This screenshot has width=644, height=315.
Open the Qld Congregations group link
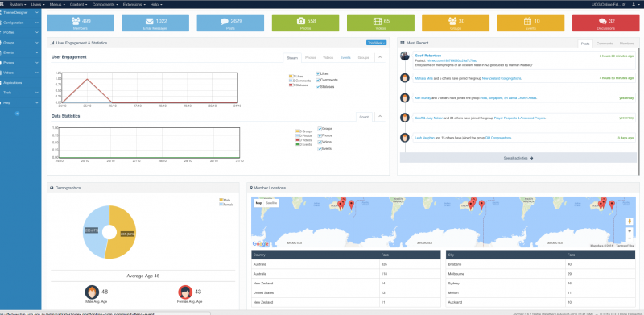click(x=498, y=138)
